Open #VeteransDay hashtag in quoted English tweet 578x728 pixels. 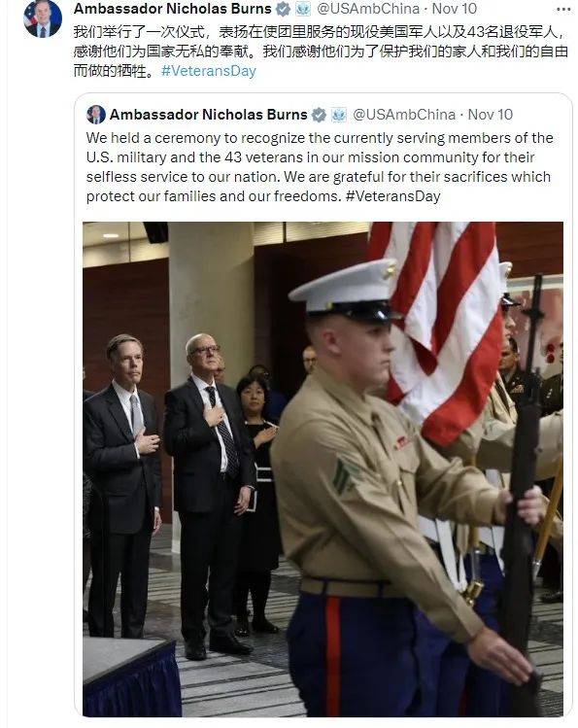point(392,196)
